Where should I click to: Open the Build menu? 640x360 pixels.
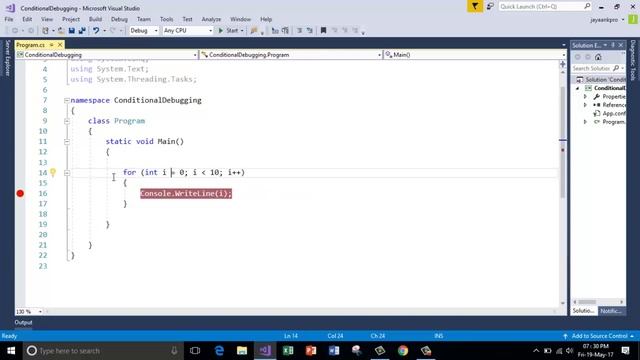click(95, 19)
